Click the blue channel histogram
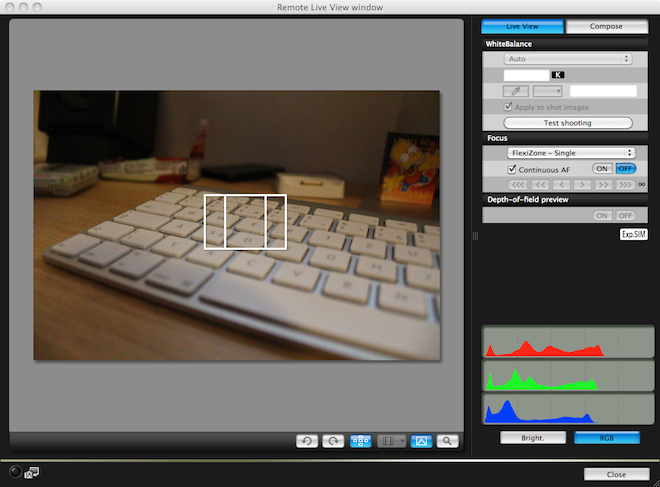This screenshot has height=487, width=660. (568, 409)
